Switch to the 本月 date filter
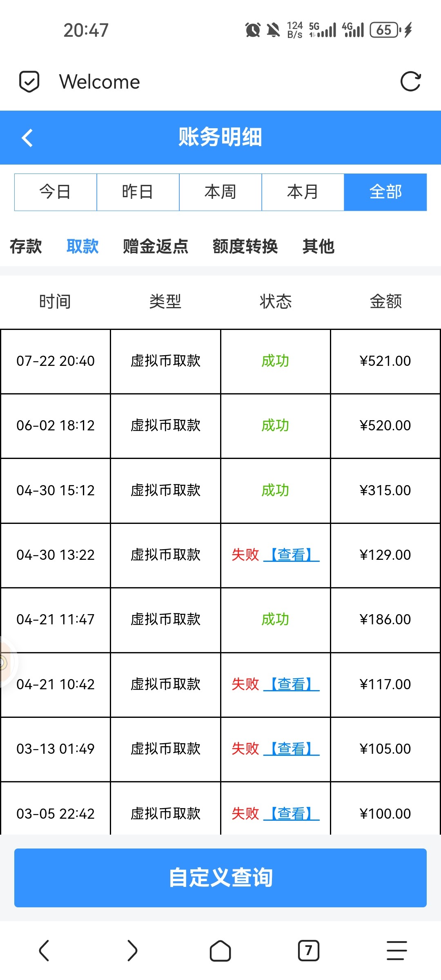This screenshot has width=441, height=980. [x=303, y=192]
